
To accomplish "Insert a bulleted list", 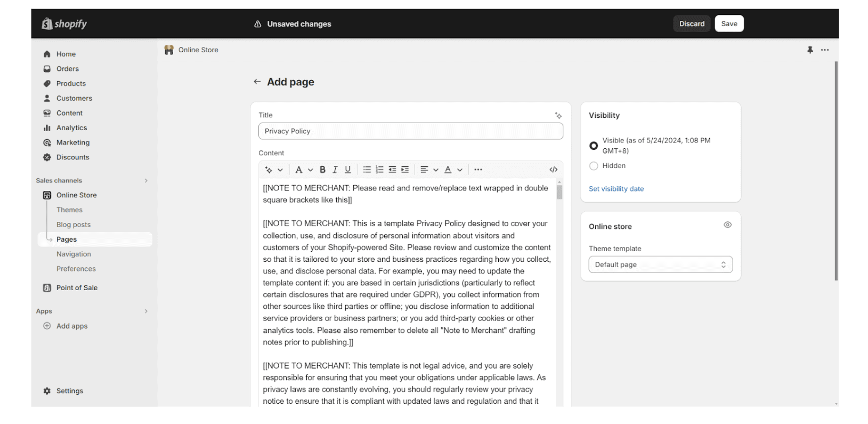I will tap(367, 170).
